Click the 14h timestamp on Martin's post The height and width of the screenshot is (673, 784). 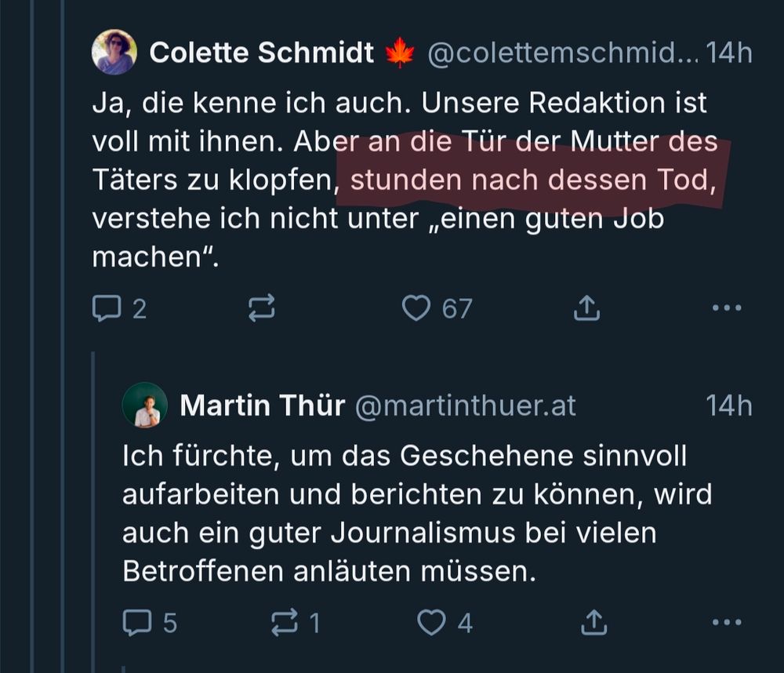click(x=728, y=406)
